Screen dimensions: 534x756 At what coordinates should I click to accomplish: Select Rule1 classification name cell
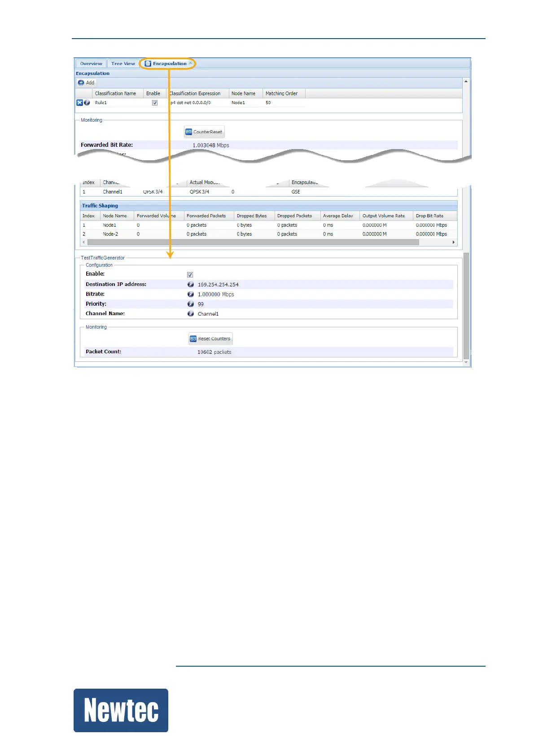coord(118,103)
